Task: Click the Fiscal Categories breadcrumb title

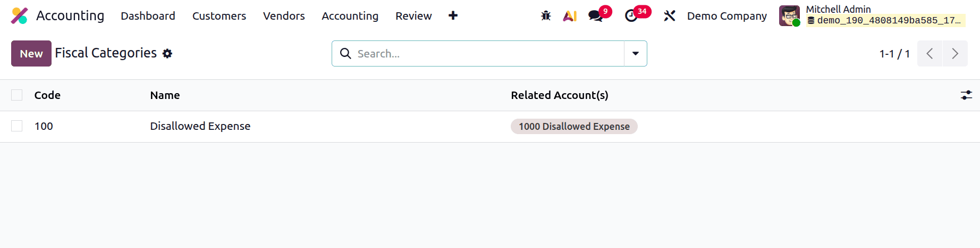Action: click(x=106, y=53)
